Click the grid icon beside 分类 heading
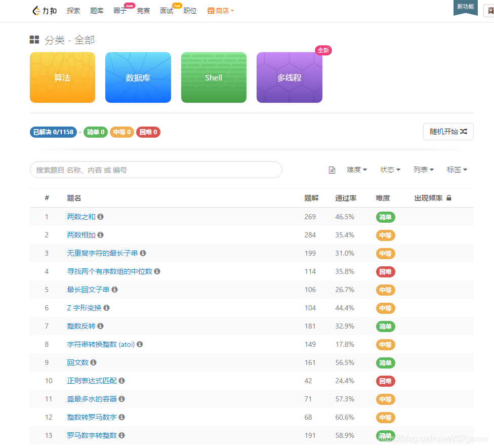The width and height of the screenshot is (494, 448). pyautogui.click(x=34, y=39)
